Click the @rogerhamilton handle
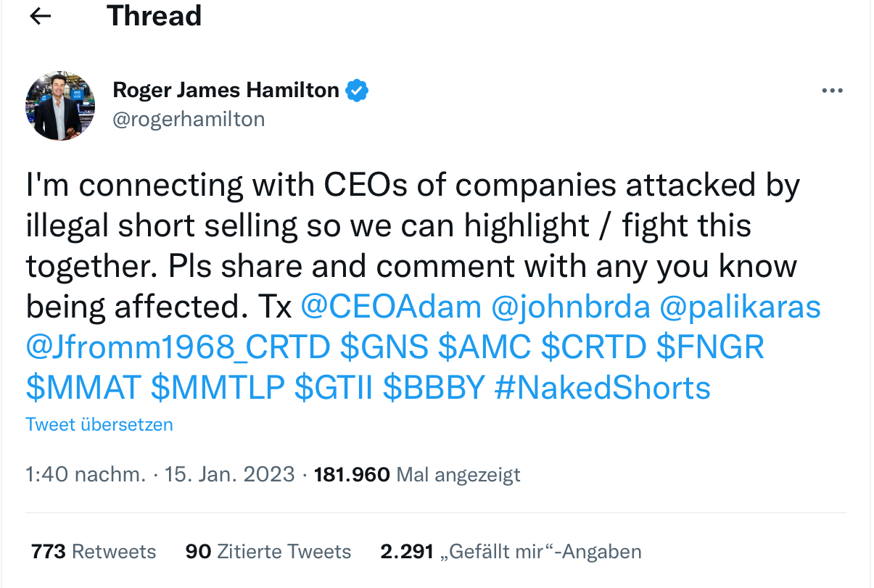 [189, 119]
